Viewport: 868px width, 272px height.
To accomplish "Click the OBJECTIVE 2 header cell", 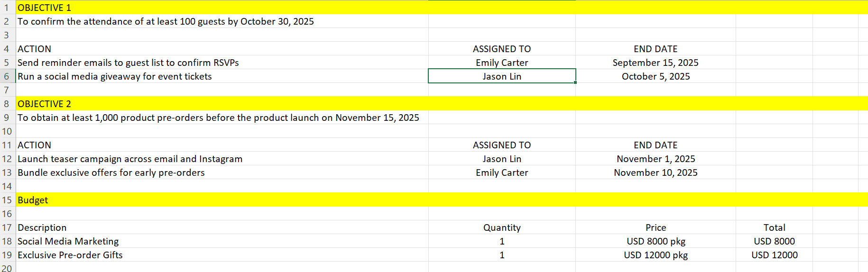I will (44, 104).
